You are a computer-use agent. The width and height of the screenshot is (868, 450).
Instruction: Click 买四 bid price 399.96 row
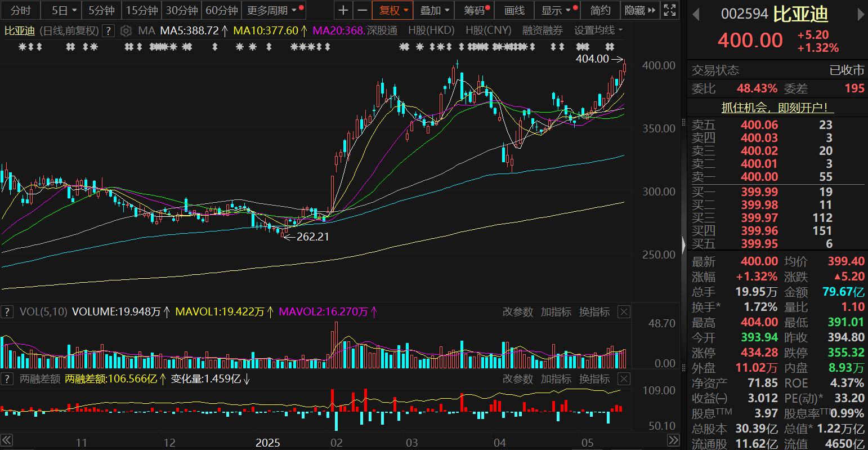pyautogui.click(x=777, y=231)
